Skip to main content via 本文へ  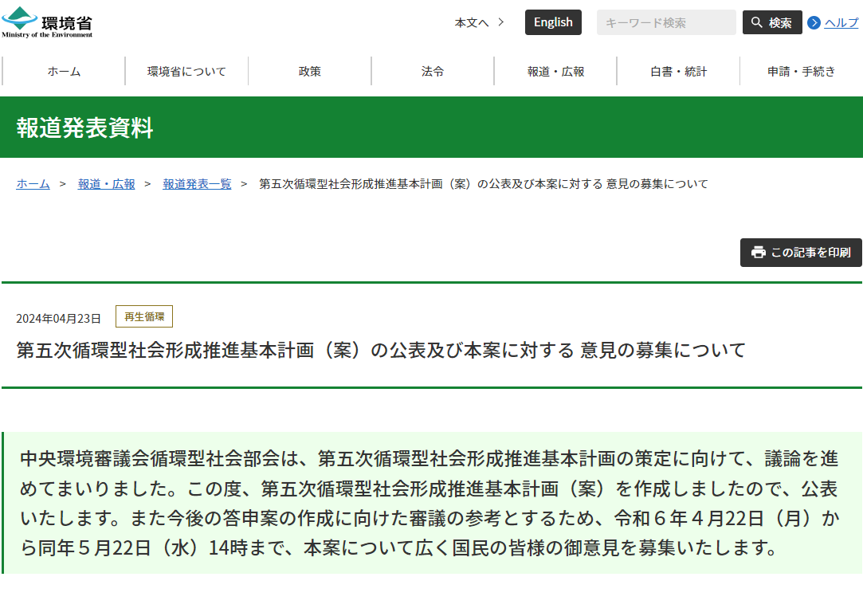point(472,22)
